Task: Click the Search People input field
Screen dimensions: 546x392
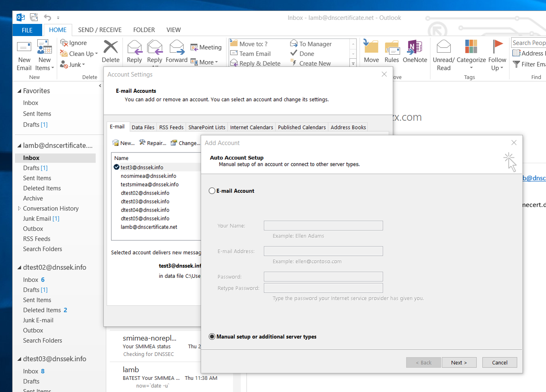Action: pyautogui.click(x=528, y=43)
